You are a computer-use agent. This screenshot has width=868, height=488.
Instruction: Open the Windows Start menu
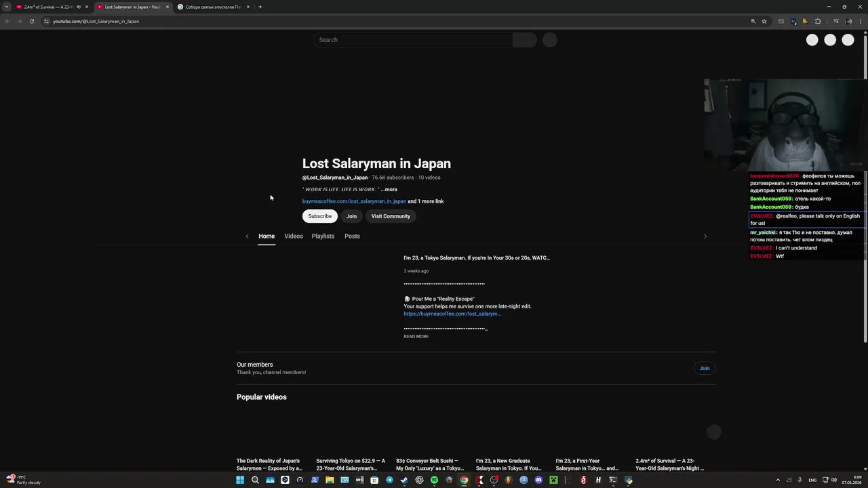click(240, 480)
